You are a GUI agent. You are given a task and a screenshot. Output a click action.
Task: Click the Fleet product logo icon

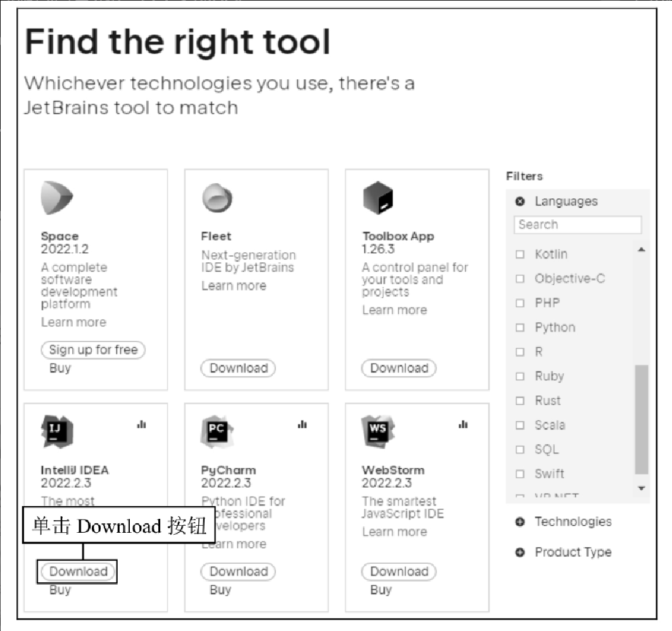[x=217, y=198]
